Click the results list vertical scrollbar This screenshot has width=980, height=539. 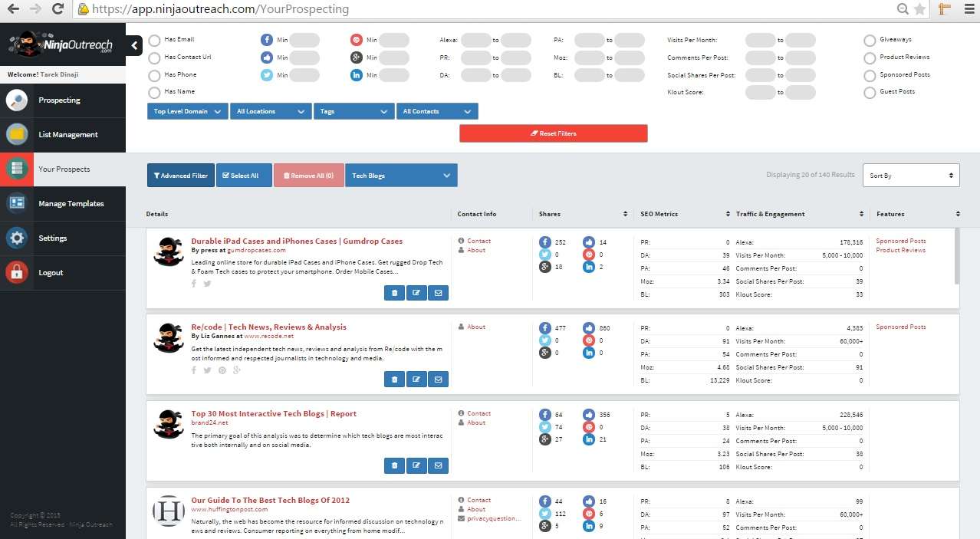pyautogui.click(x=956, y=256)
